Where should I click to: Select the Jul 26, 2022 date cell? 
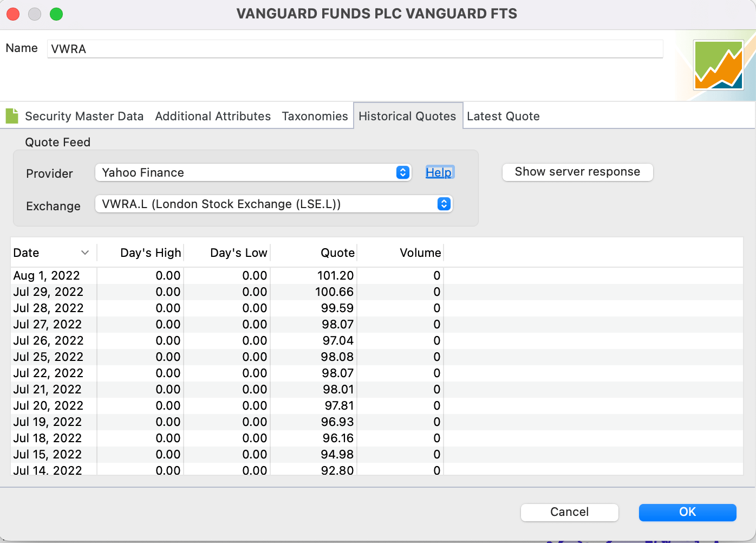pyautogui.click(x=48, y=340)
